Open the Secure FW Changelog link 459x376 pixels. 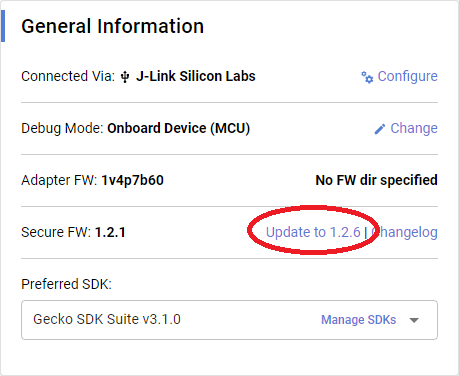point(404,232)
